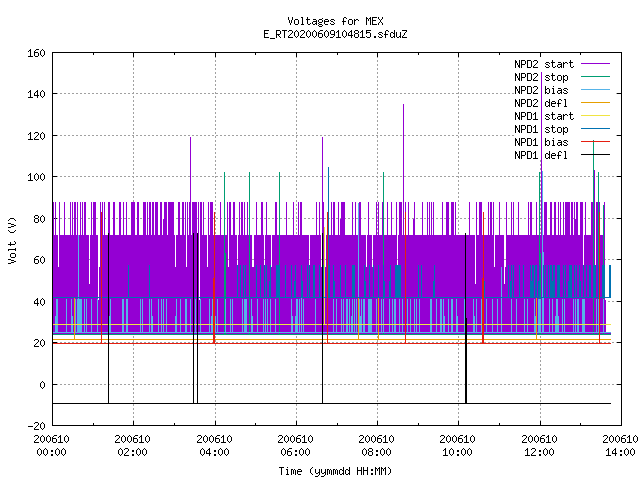Click the NPD1 bias red legend line
The width and height of the screenshot is (640, 480).
595,142
